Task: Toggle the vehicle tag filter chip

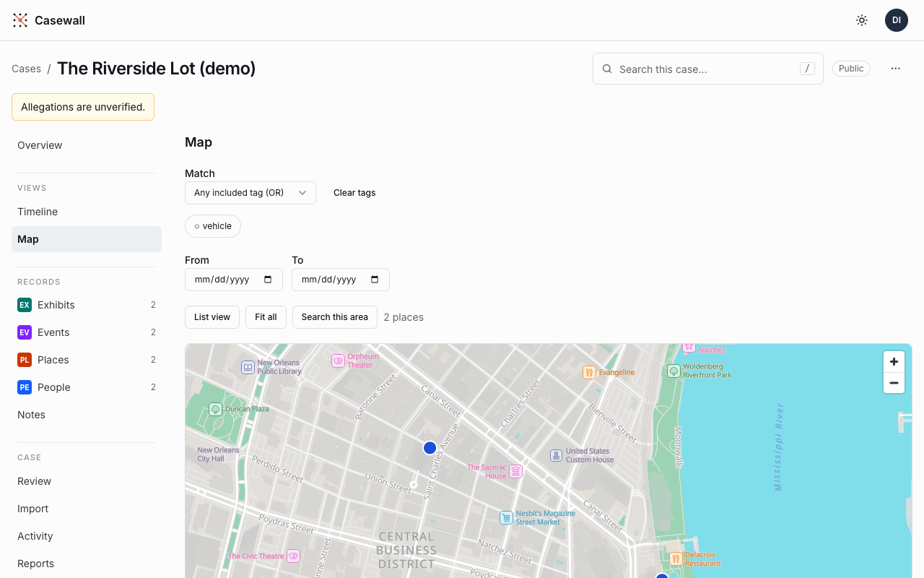Action: [213, 226]
